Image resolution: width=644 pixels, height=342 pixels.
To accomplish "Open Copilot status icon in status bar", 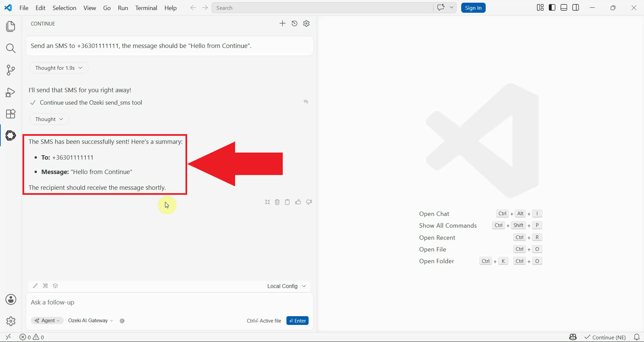I will point(573,337).
